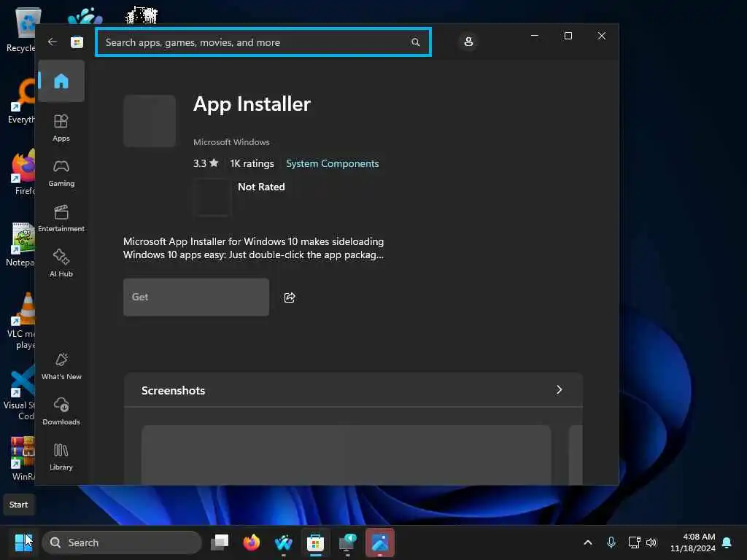Close the Microsoft Store window
Image resolution: width=747 pixels, height=560 pixels.
[x=601, y=36]
